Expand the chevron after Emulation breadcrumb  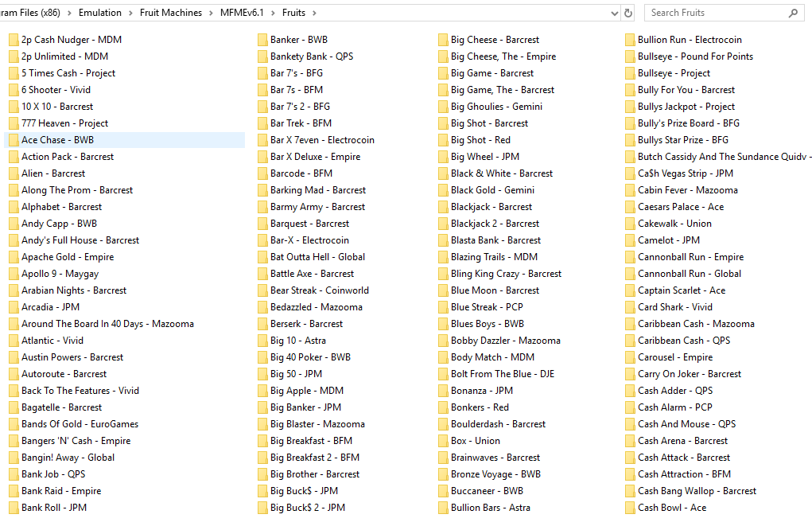pyautogui.click(x=130, y=13)
